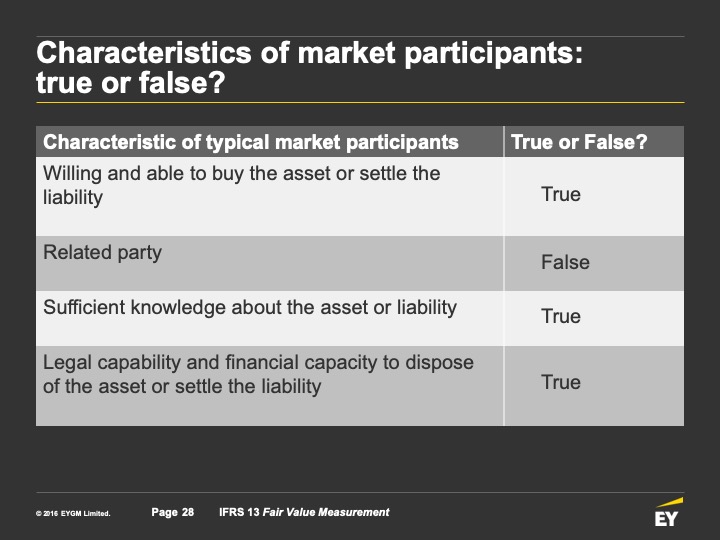Image resolution: width=720 pixels, height=540 pixels.
Task: Select 'Sufficient knowledge about the asset' row
Action: [360, 318]
